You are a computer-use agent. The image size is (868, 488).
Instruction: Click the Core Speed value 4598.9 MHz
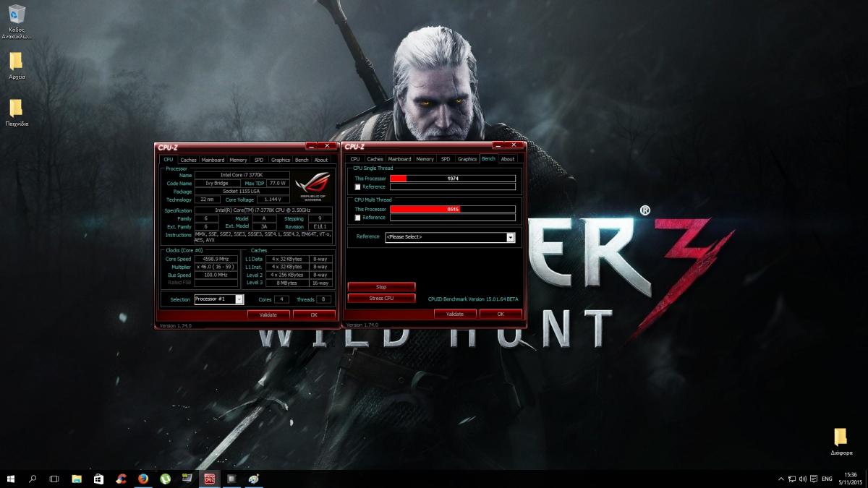point(216,258)
